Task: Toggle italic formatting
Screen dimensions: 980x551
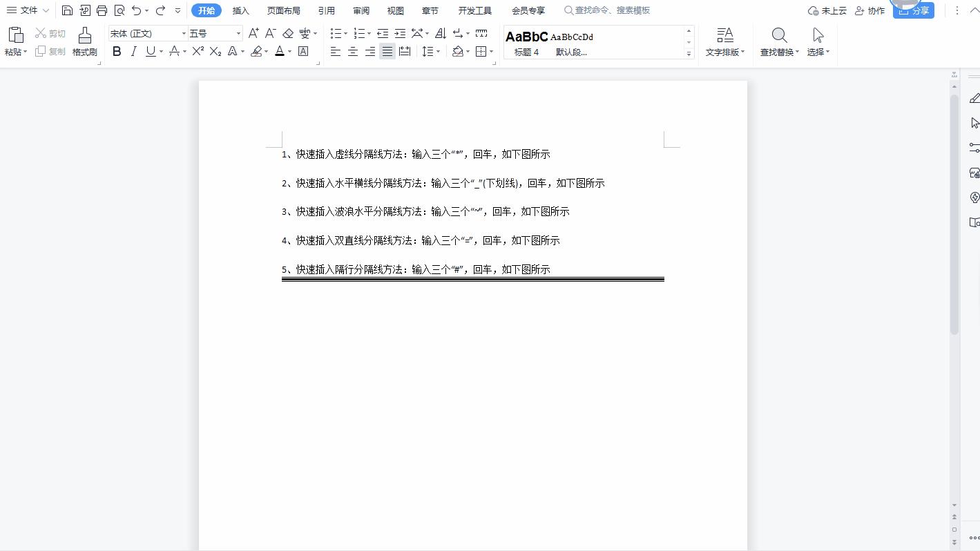Action: [x=133, y=50]
